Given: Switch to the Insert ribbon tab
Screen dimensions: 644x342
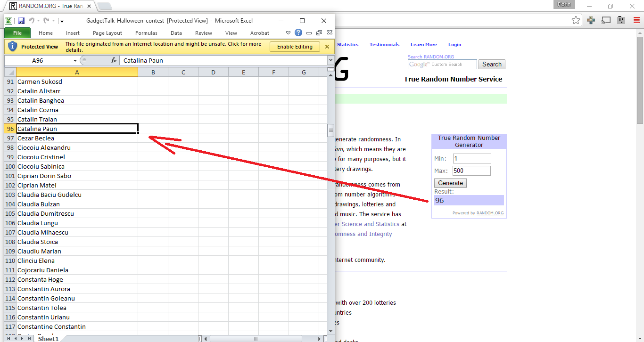Looking at the screenshot, I should tap(73, 33).
